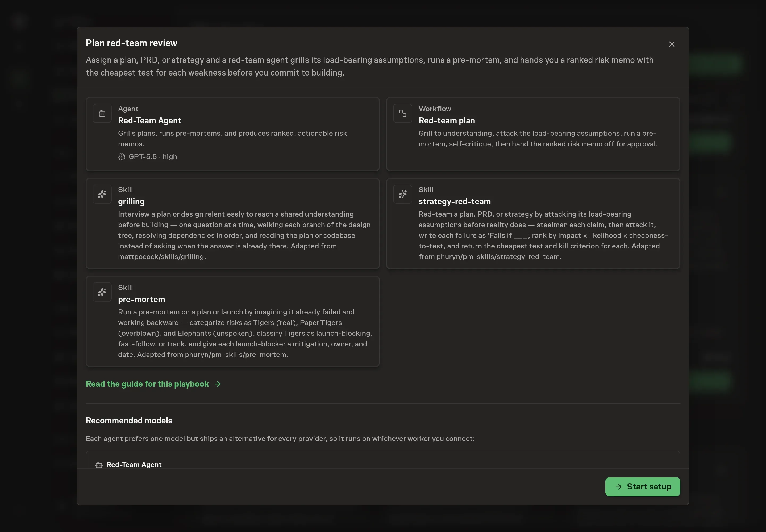
Task: Select the pre-mortem skill title
Action: [141, 299]
